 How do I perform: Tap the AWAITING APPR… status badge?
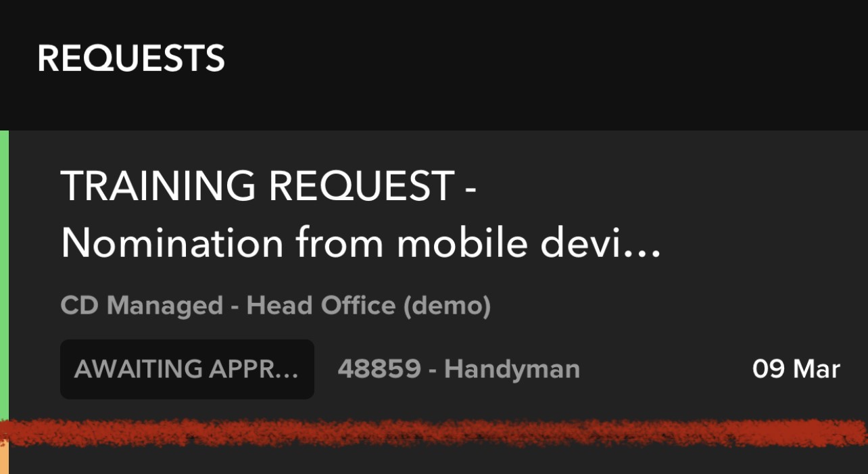coord(187,369)
